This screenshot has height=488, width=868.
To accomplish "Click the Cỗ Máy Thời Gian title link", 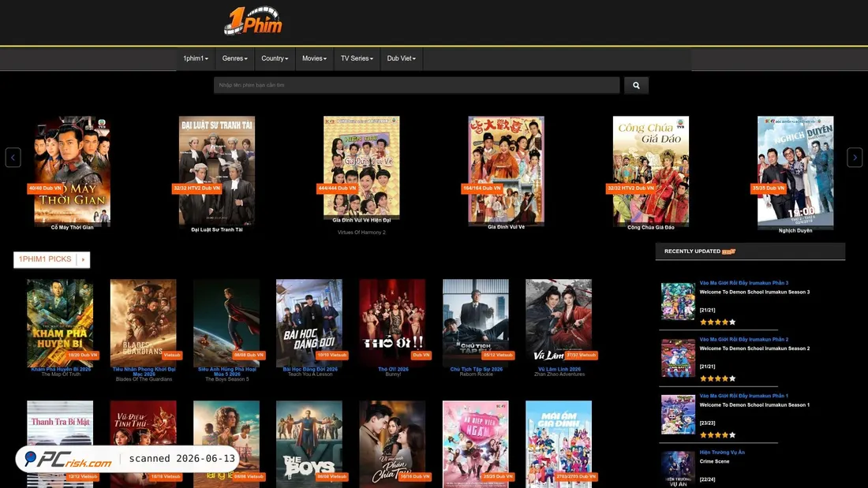I will [x=72, y=227].
